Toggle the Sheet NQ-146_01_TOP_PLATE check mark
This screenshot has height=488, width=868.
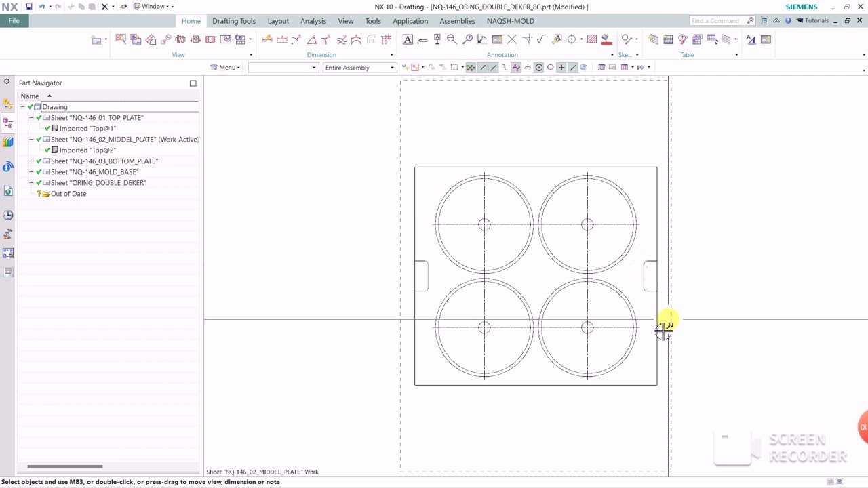coord(39,118)
